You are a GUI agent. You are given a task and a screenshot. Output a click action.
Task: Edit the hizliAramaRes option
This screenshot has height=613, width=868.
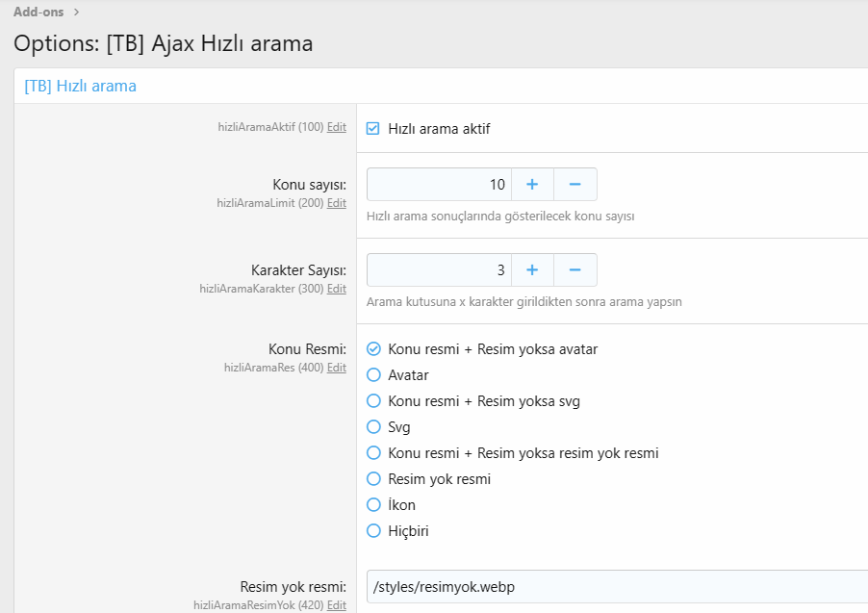point(337,368)
